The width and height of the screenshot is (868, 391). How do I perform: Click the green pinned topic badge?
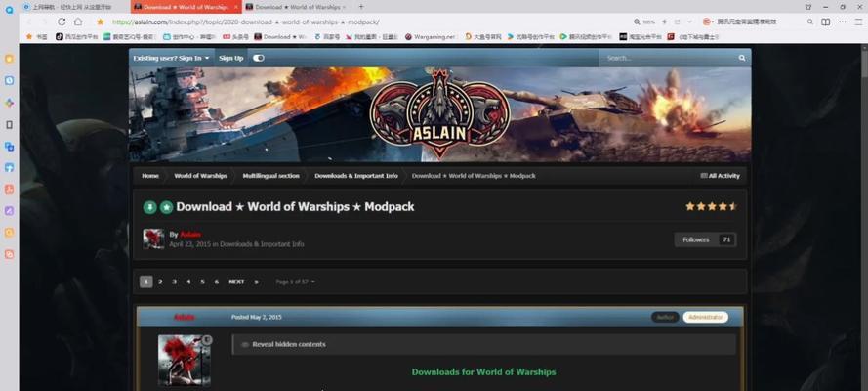pos(150,207)
